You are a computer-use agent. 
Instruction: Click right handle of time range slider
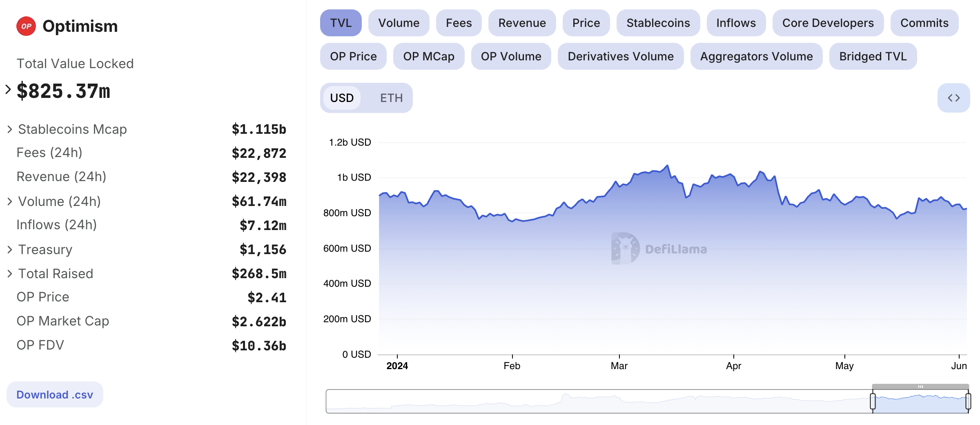(x=968, y=401)
